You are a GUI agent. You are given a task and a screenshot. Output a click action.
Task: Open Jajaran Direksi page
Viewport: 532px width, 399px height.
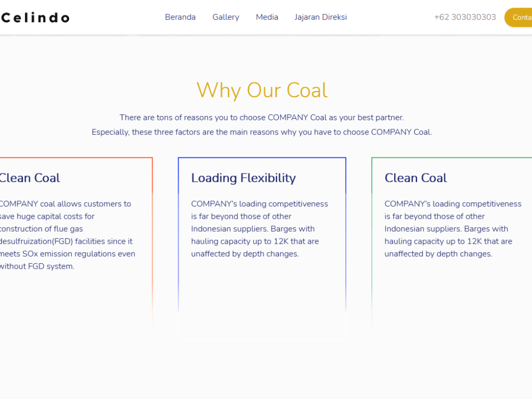[x=321, y=17]
